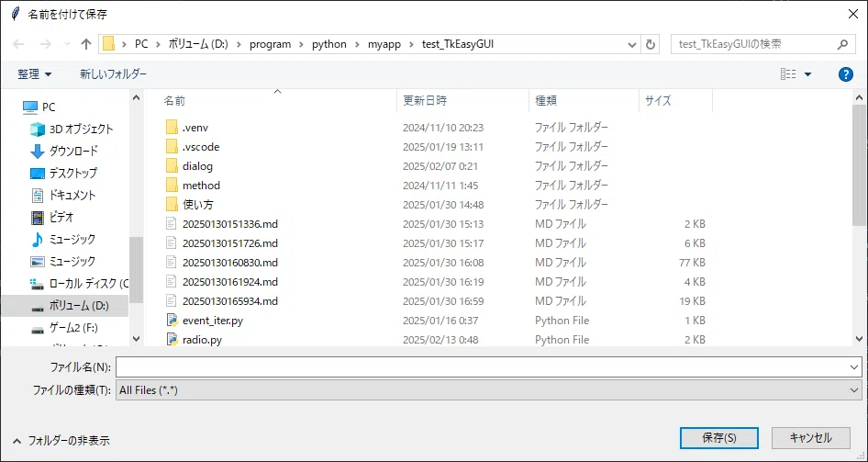Select the 20250130151726.md file icon
This screenshot has width=868, height=462.
172,243
